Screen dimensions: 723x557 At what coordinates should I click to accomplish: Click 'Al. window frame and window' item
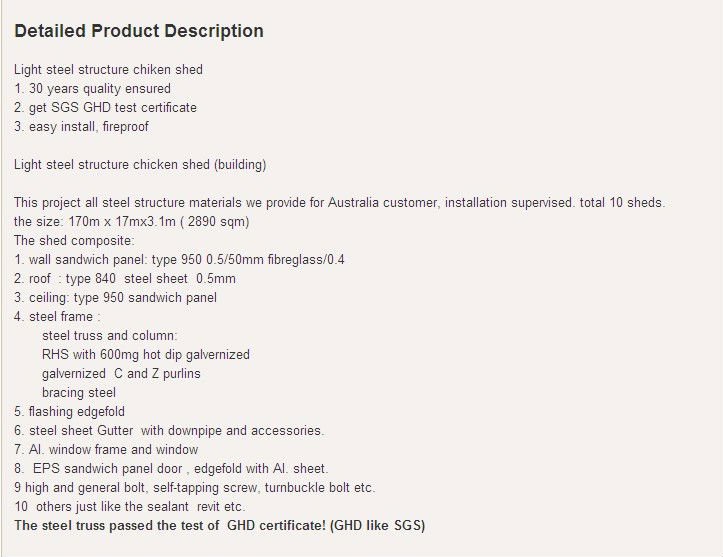coord(106,449)
